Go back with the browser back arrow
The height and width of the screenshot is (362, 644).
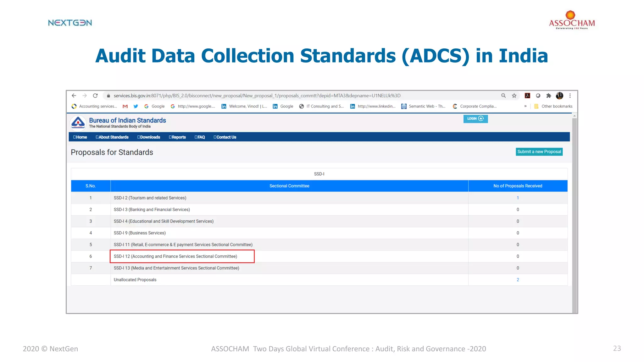74,96
